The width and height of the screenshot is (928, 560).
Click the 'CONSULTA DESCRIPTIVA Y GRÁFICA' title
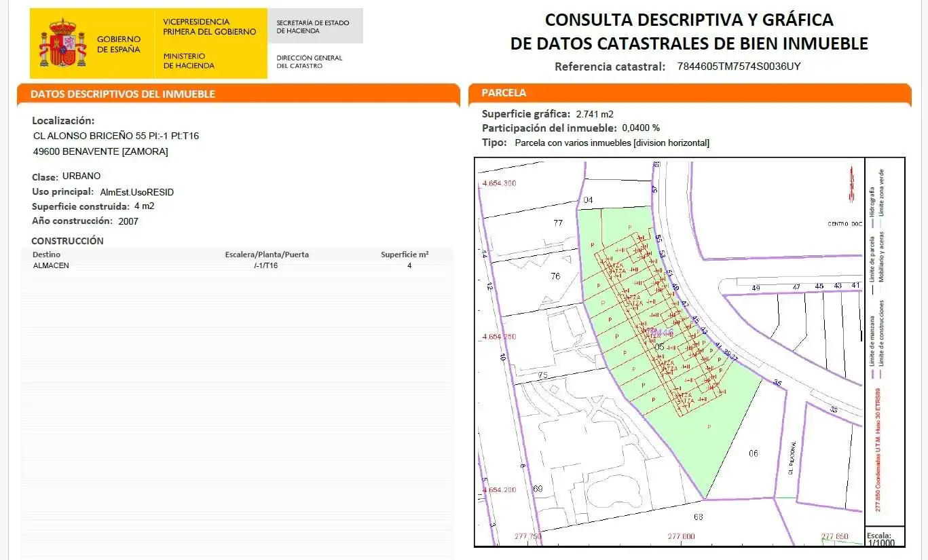pyautogui.click(x=689, y=19)
